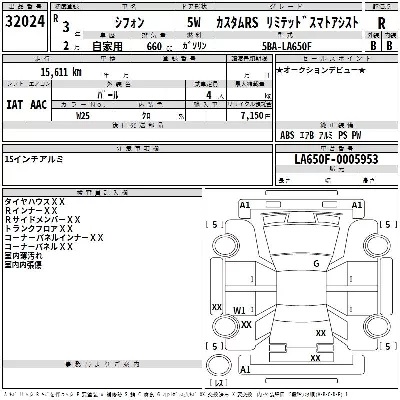Click ABS in the equipment list
Screen dimensions: 400x400
pos(287,135)
